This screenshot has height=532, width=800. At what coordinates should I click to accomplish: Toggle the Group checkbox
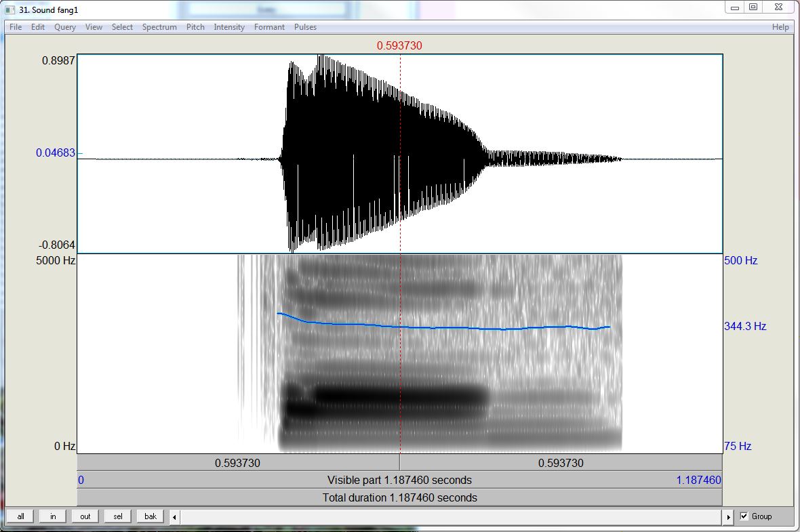point(744,516)
